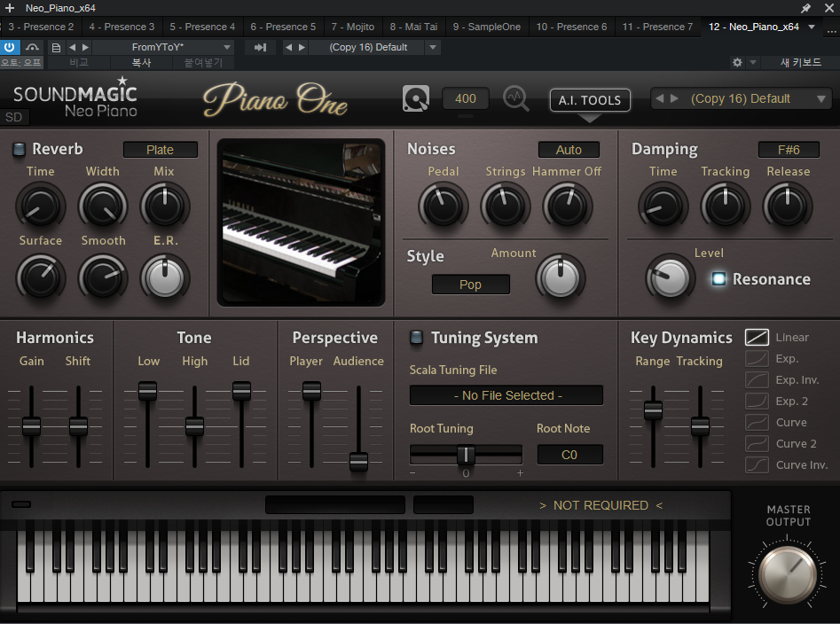Toggle the Resonance LED switch
The width and height of the screenshot is (840, 624).
[x=718, y=279]
